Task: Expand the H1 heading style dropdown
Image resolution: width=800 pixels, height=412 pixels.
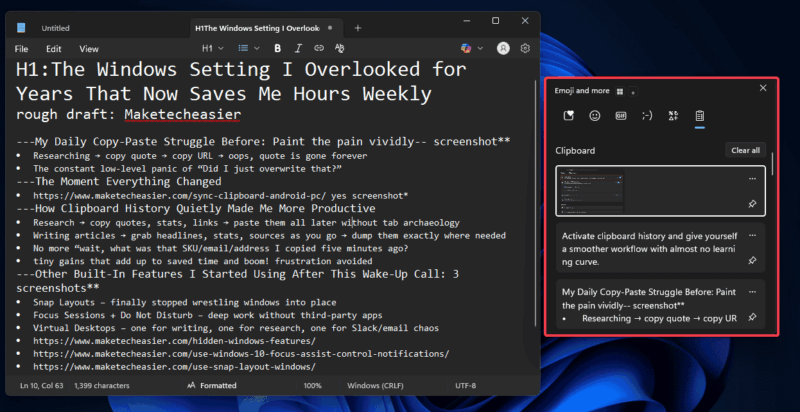Action: (213, 48)
